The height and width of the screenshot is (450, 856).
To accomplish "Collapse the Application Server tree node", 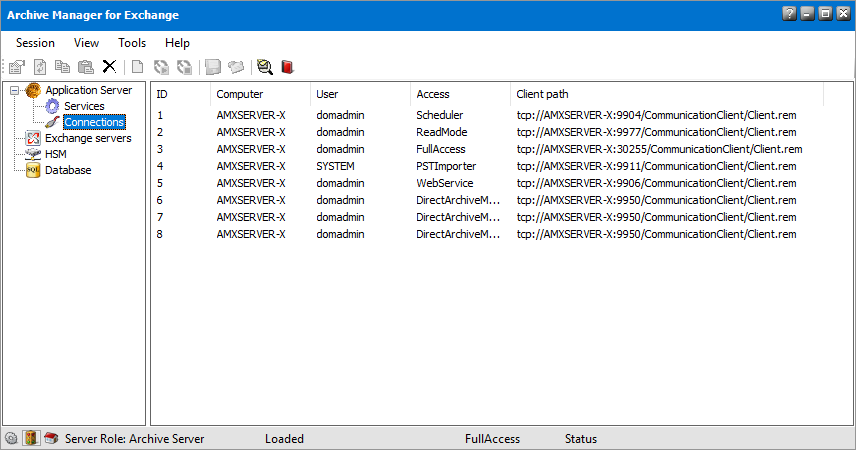I will click(x=14, y=91).
